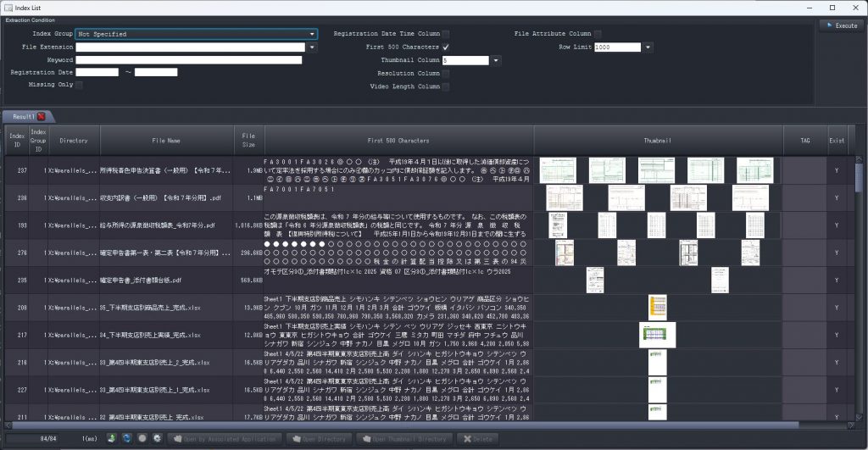Click the Index List window title icon
The image size is (868, 450).
click(x=8, y=7)
